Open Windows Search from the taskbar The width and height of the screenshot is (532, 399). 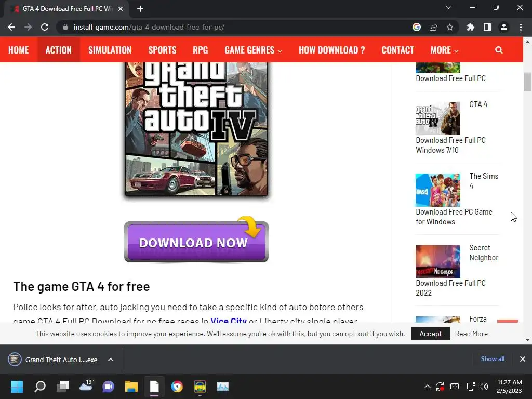(x=40, y=387)
